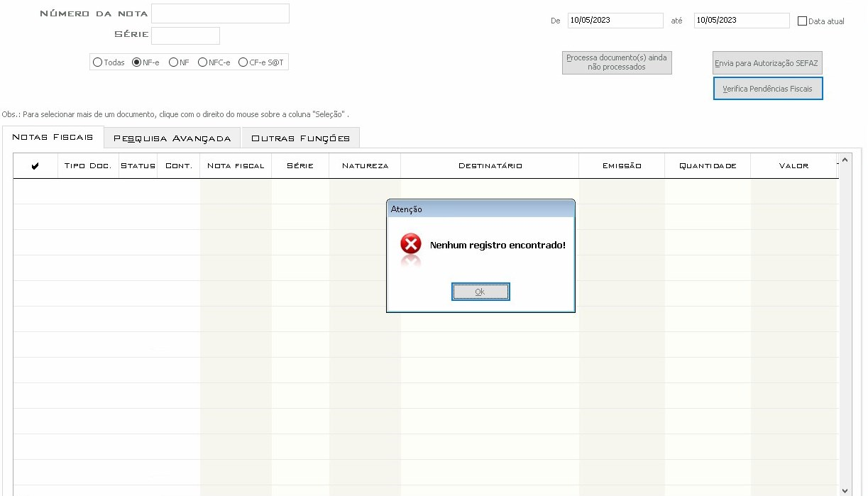Open the Notas Fiscais tab

(x=53, y=137)
